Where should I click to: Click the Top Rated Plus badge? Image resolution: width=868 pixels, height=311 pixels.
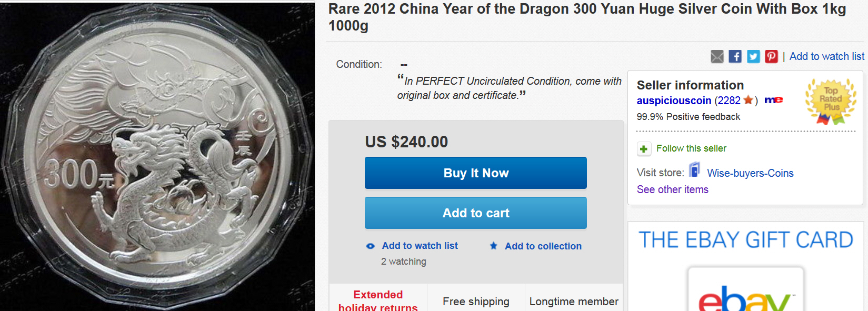(x=831, y=101)
